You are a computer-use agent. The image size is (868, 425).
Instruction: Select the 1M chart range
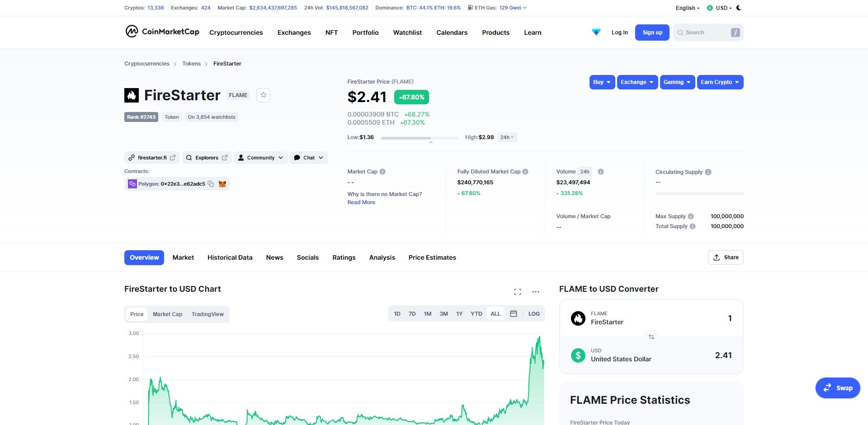click(x=428, y=313)
